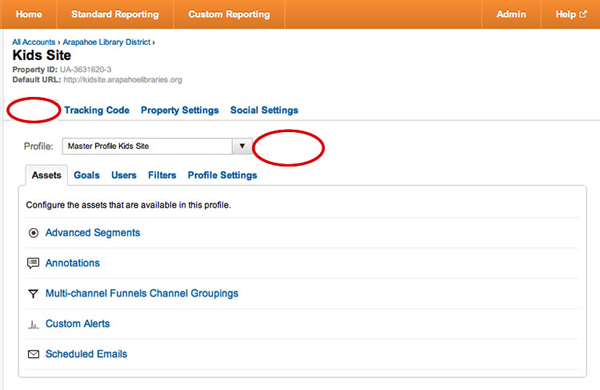Click the Multi-channel Funnels funnel icon

pyautogui.click(x=33, y=294)
